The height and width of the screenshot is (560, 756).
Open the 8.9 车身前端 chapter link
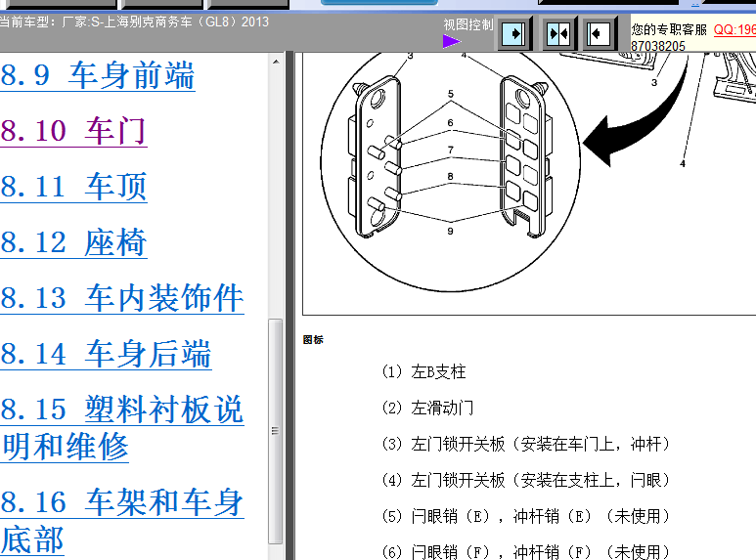(x=98, y=75)
